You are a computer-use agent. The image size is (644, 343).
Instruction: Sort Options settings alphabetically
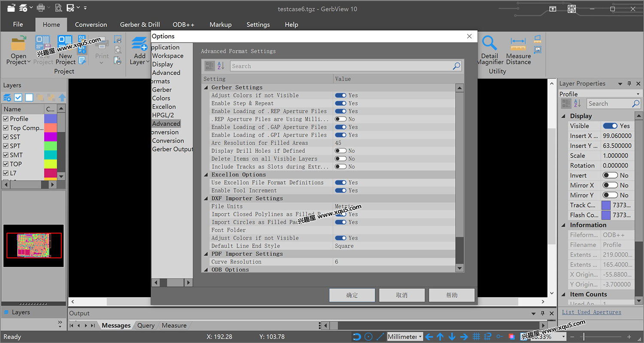(x=221, y=66)
